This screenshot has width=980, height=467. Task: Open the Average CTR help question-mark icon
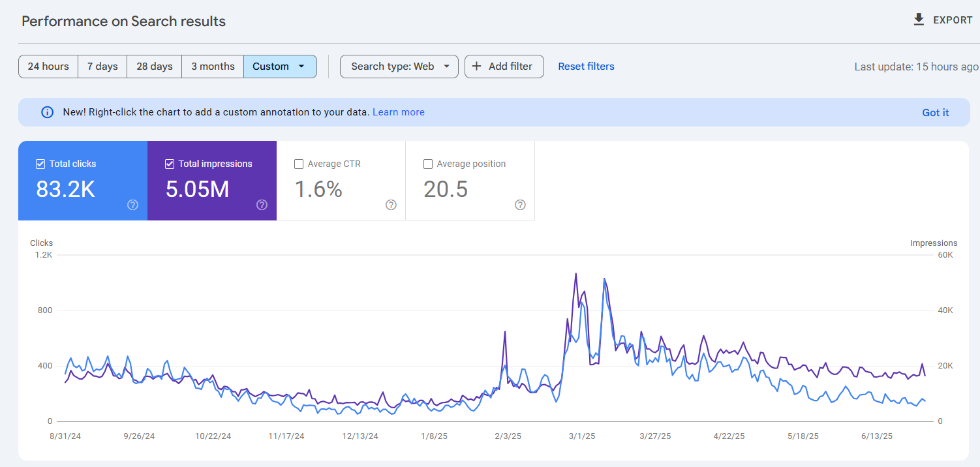click(391, 205)
